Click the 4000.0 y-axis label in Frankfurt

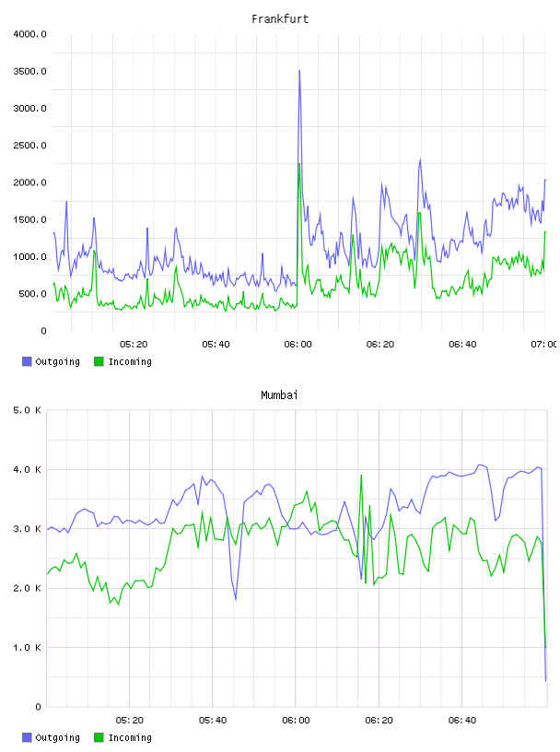(29, 34)
